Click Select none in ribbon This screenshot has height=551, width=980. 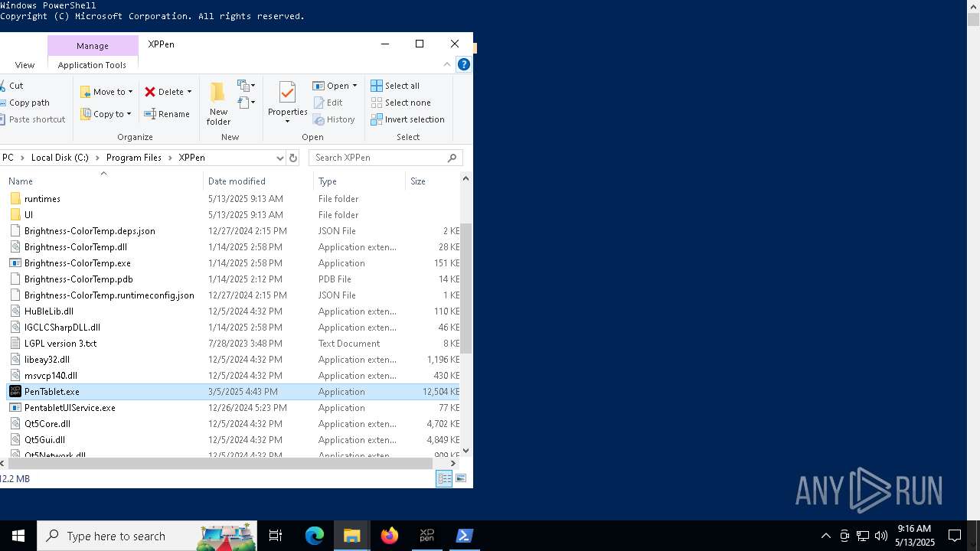tap(400, 103)
